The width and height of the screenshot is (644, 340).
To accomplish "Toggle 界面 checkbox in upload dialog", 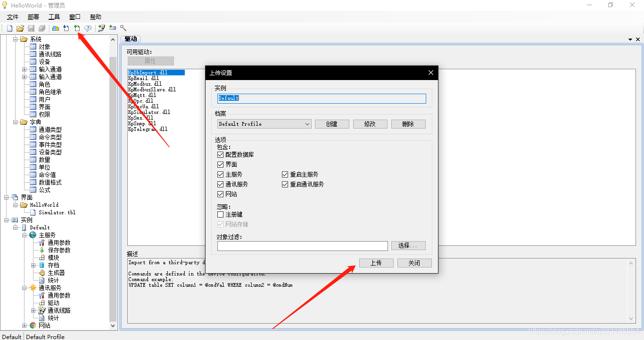I will 220,164.
